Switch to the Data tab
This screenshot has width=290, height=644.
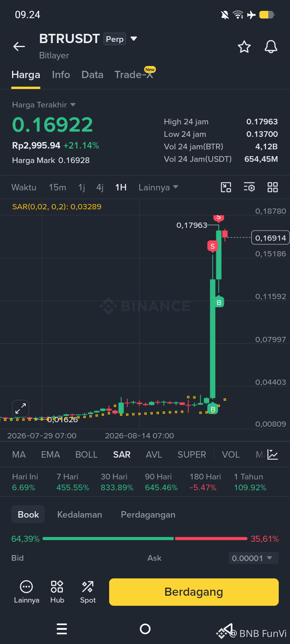coord(92,75)
